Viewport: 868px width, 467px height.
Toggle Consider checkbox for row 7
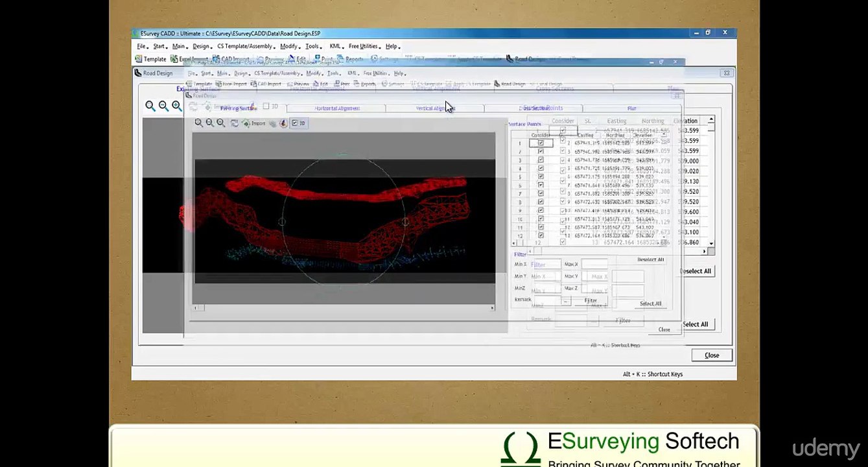pyautogui.click(x=541, y=193)
